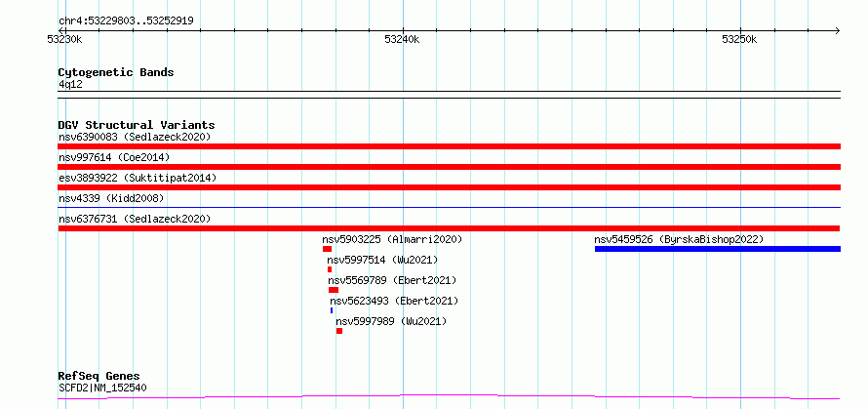This screenshot has width=868, height=409.
Task: Select the nsv997614 (Coe2014) variant bar
Action: 449,167
